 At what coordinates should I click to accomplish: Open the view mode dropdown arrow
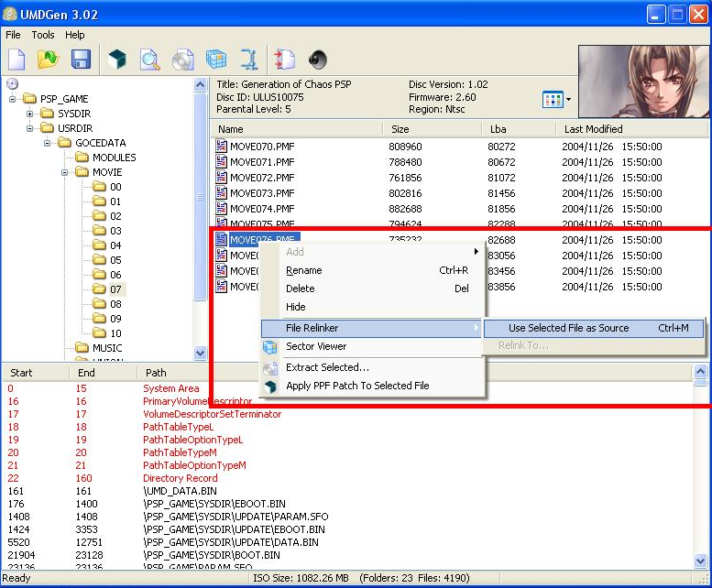568,99
